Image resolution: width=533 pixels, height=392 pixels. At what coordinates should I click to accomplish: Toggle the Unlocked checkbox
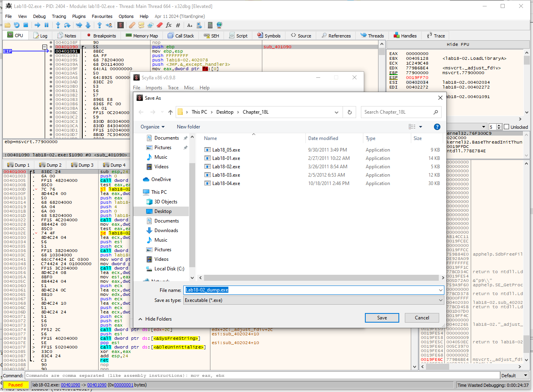507,127
